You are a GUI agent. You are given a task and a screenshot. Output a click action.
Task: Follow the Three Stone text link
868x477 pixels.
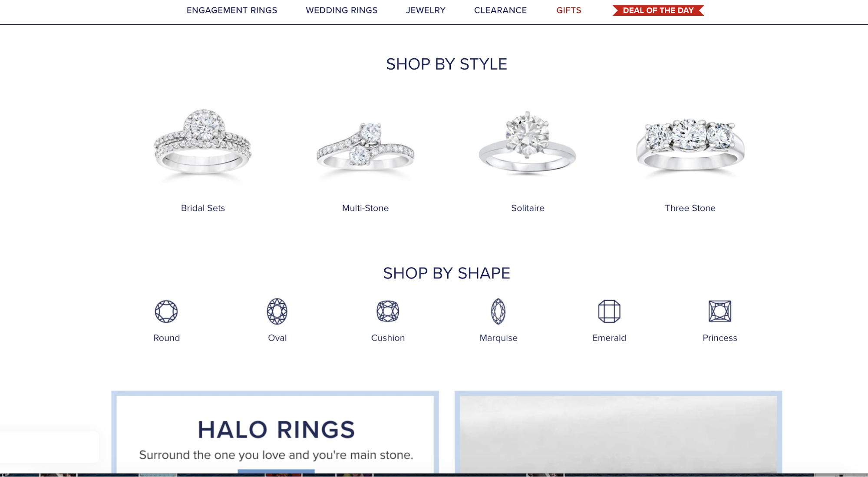coord(690,208)
